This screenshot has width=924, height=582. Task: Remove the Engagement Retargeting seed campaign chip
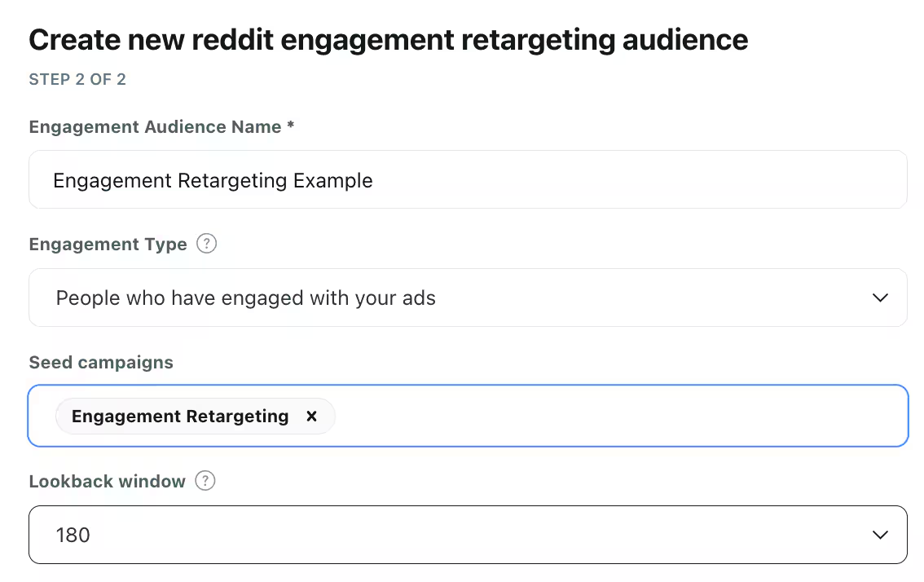point(311,416)
